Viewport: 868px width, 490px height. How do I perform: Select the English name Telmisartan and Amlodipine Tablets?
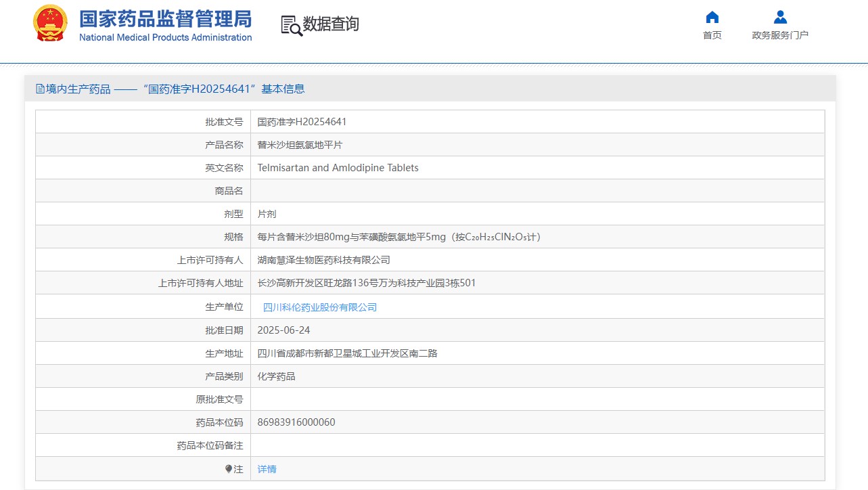[x=338, y=168]
